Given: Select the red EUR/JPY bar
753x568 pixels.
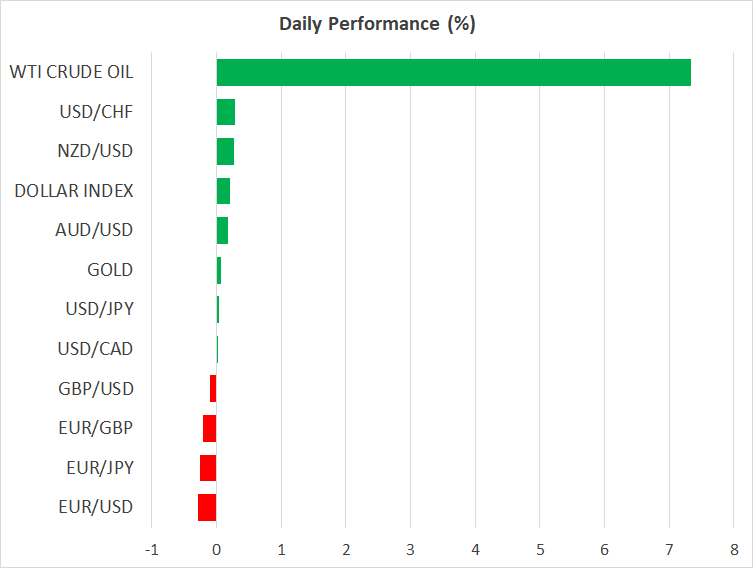Looking at the screenshot, I should click(x=208, y=468).
